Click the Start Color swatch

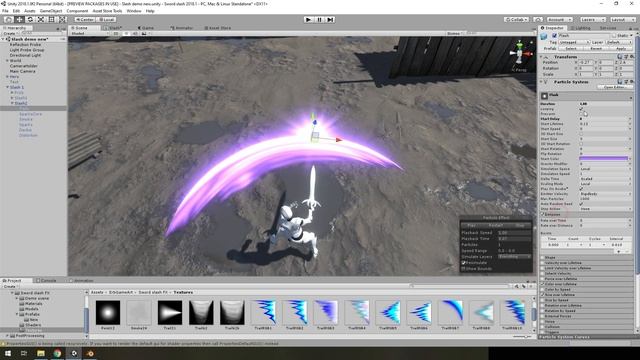(603, 158)
